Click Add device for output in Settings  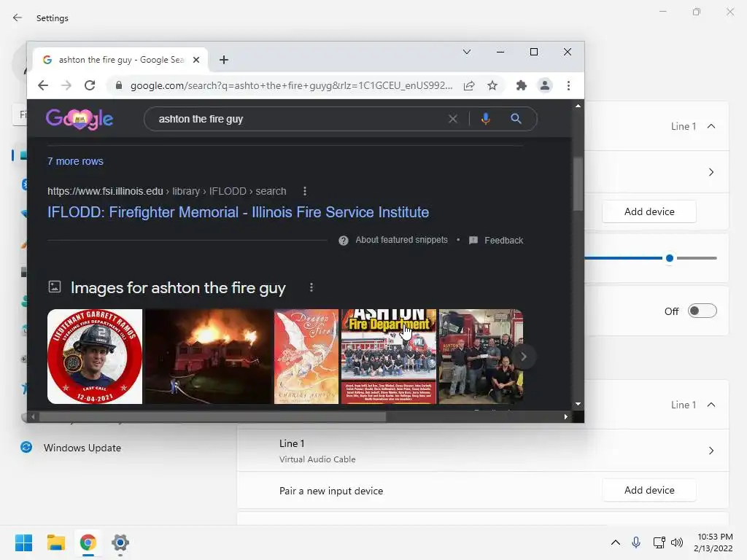[x=649, y=212]
